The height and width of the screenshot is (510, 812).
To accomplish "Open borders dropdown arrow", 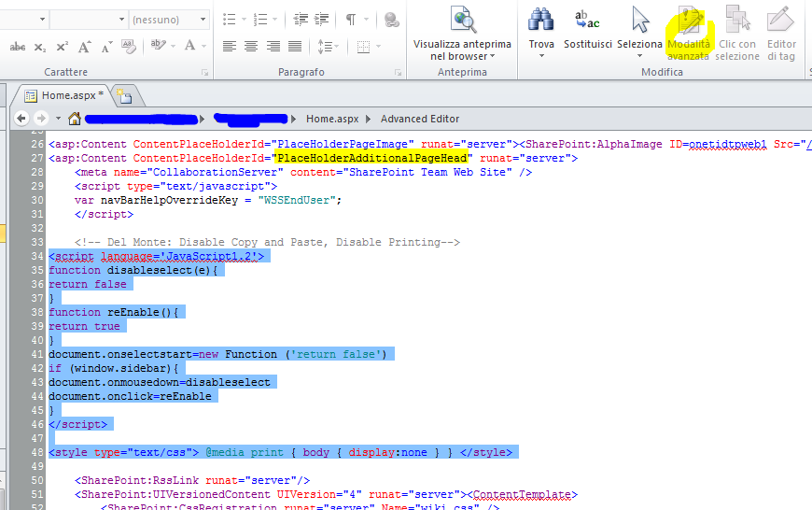I will point(379,47).
